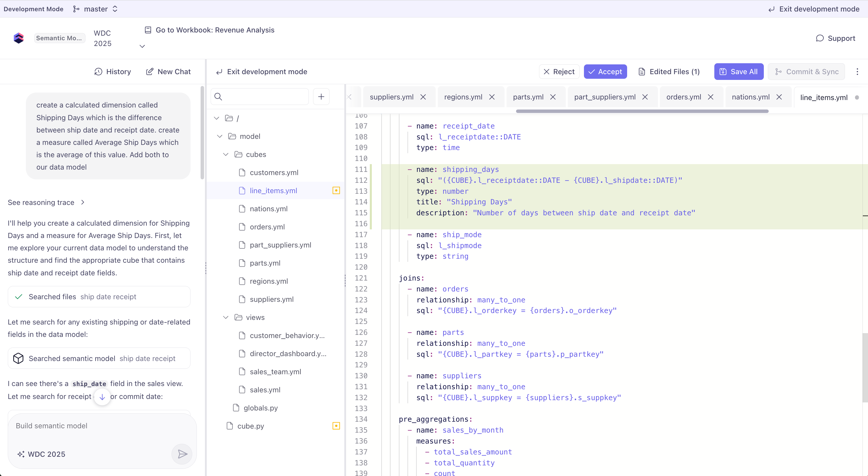Click the Save All button
868x476 pixels.
click(738, 72)
